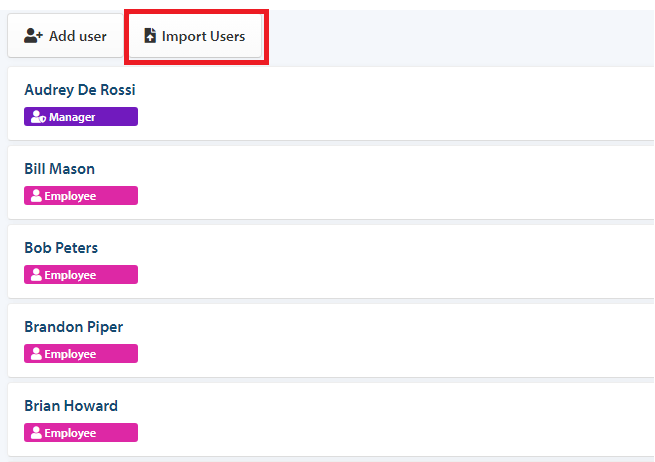This screenshot has height=462, width=655.
Task: Click the manager icon in Audrey's badge
Action: (x=38, y=117)
